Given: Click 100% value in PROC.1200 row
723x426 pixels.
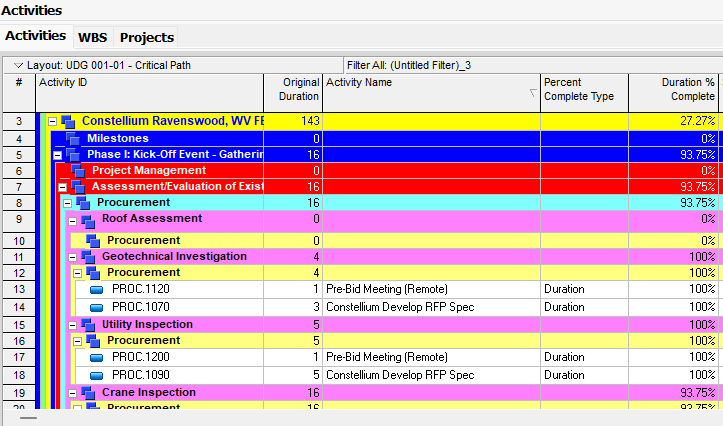Looking at the screenshot, I should pyautogui.click(x=702, y=357).
